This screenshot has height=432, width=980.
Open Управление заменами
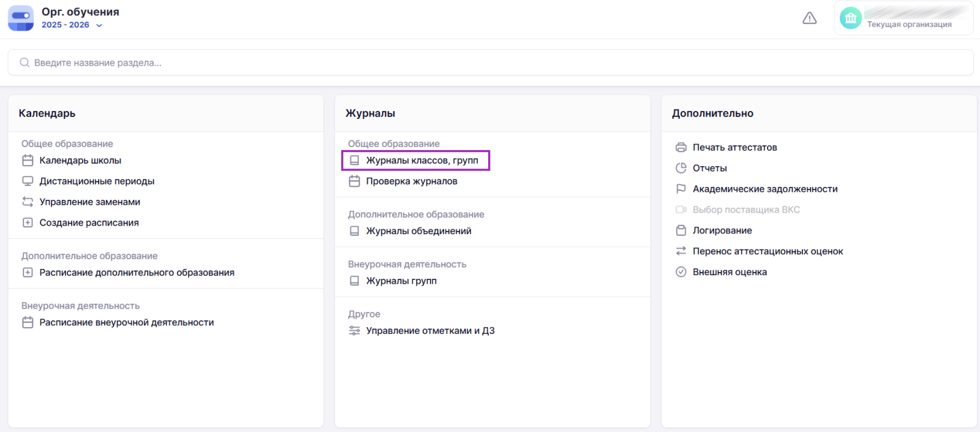tap(90, 202)
